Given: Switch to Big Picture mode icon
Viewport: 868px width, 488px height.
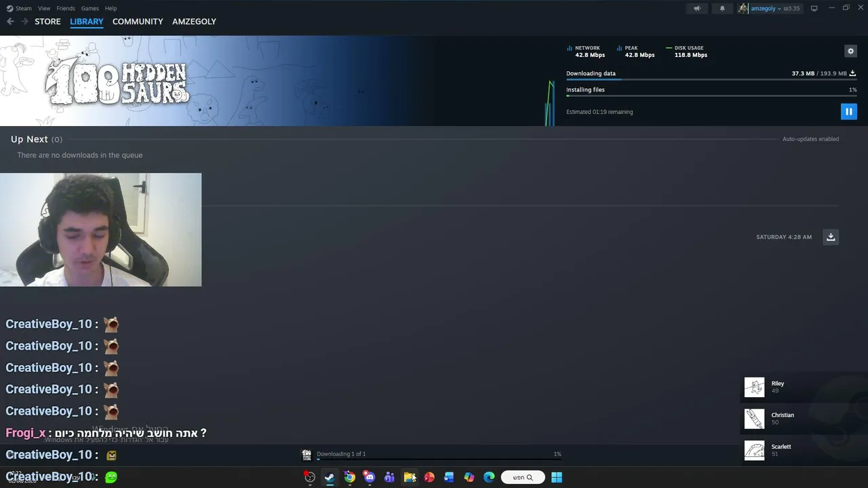Looking at the screenshot, I should click(x=814, y=8).
